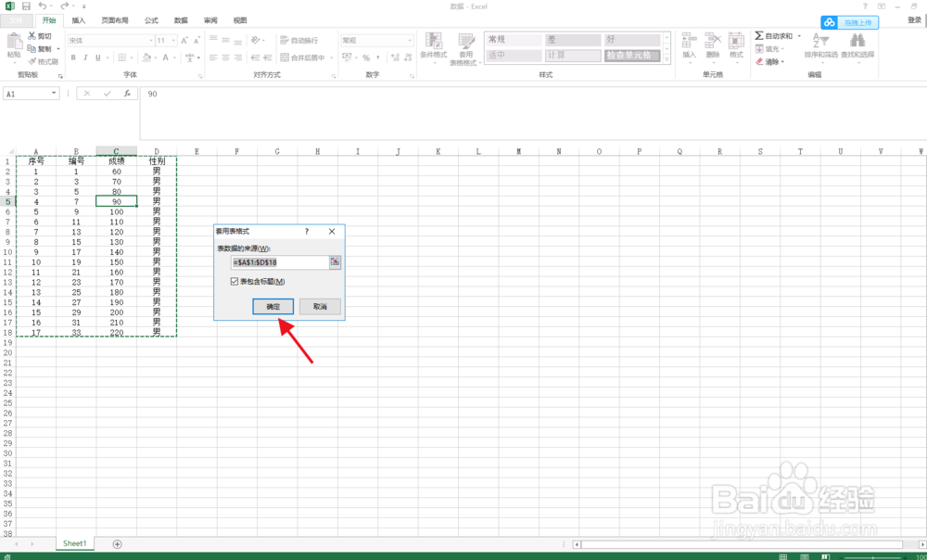Screen dimensions: 927x560
Task: Click the Comma style icon
Action: pyautogui.click(x=378, y=57)
